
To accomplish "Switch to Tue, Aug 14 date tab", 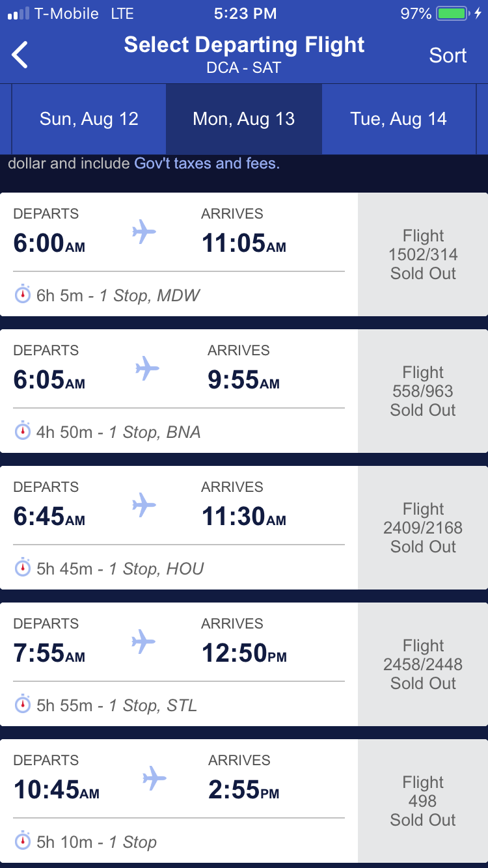I will pos(398,119).
